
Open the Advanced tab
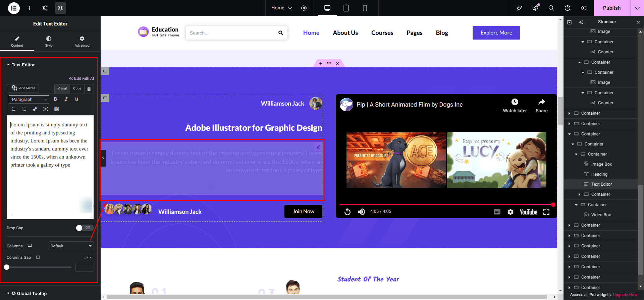click(82, 42)
